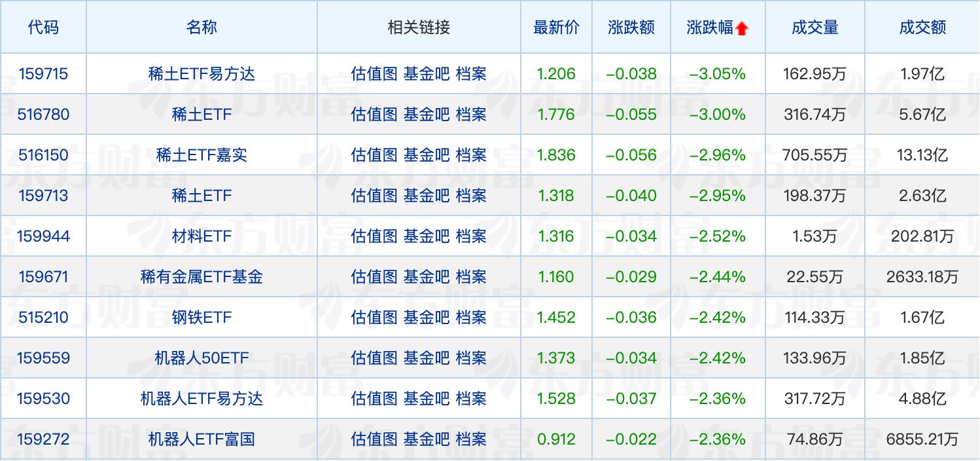
Task: Open 基金吧 for 机器人50ETF
Action: 427,358
